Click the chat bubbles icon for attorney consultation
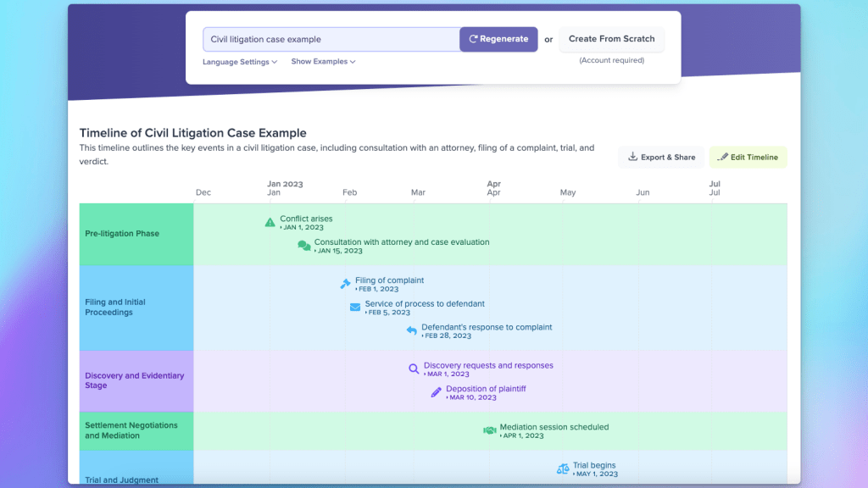Image resolution: width=868 pixels, height=488 pixels. click(303, 246)
